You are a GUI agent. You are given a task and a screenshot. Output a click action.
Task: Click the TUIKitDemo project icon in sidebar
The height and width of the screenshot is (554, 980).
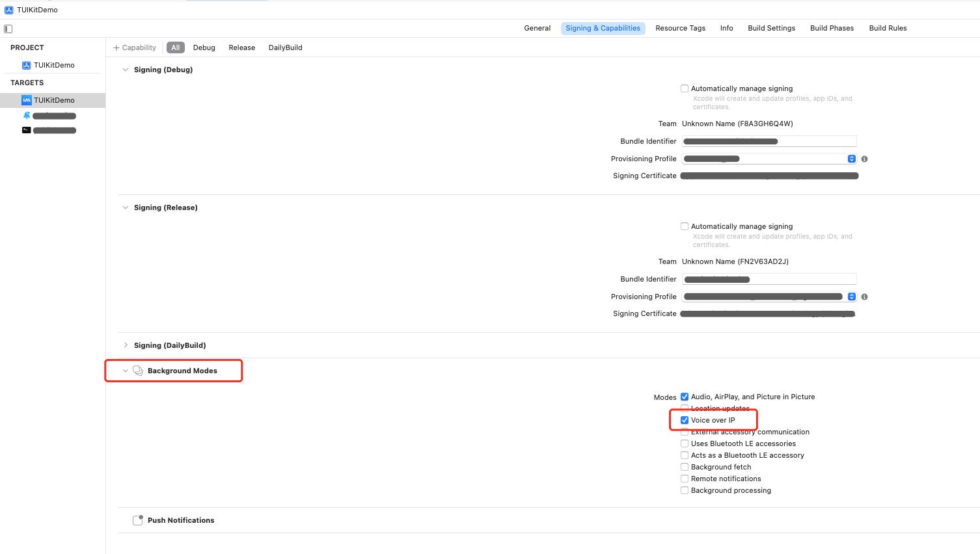[x=27, y=65]
